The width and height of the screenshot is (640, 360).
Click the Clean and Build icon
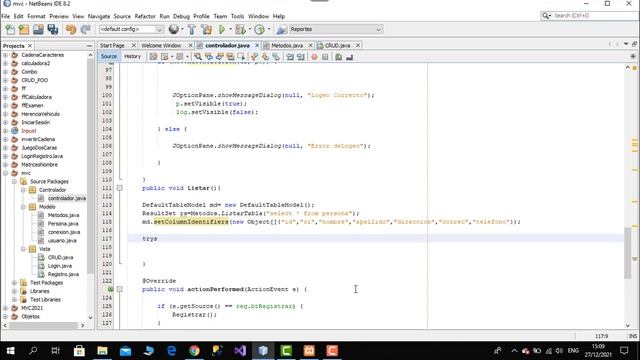(x=207, y=29)
